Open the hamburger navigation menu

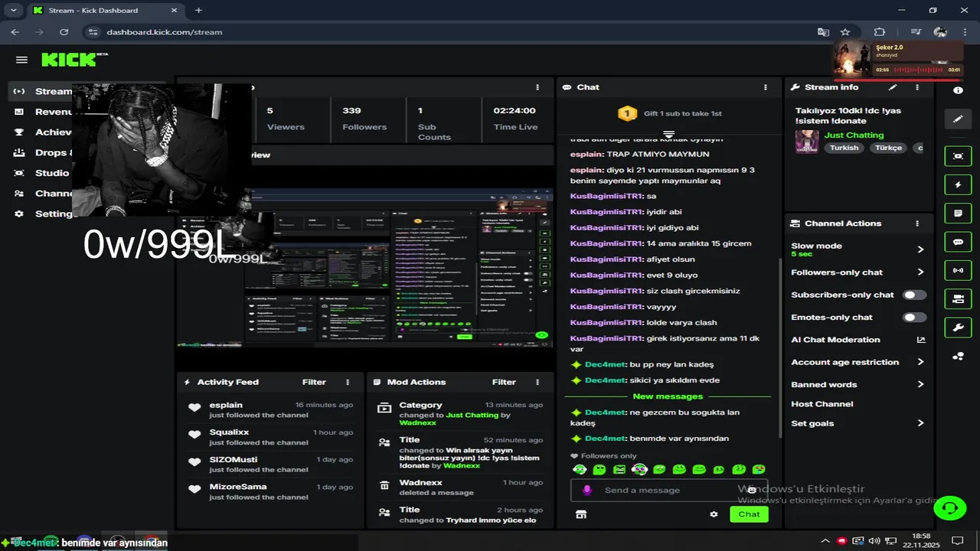click(21, 60)
